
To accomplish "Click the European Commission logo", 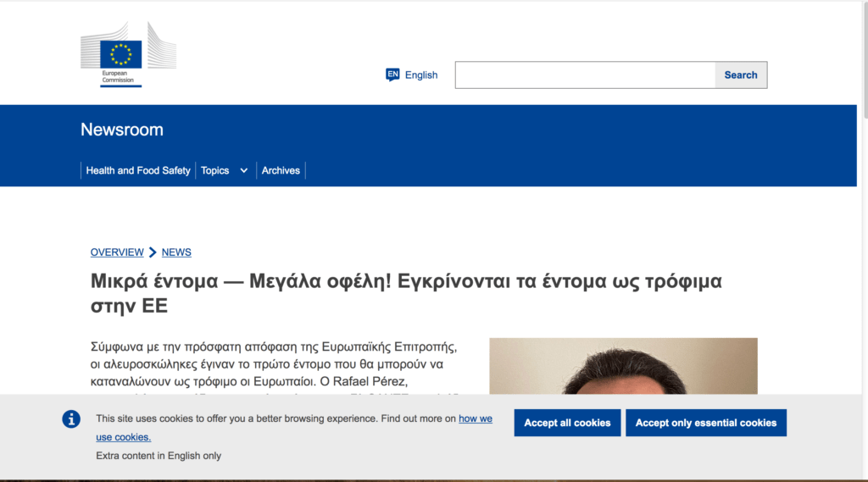I will pyautogui.click(x=129, y=54).
